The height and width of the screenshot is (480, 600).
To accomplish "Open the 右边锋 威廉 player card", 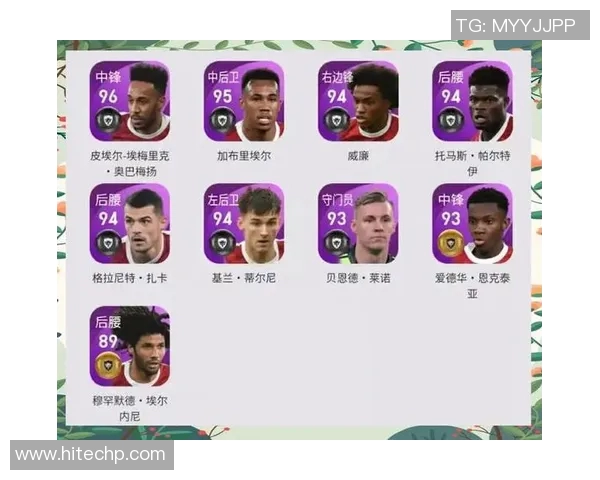I will click(358, 101).
